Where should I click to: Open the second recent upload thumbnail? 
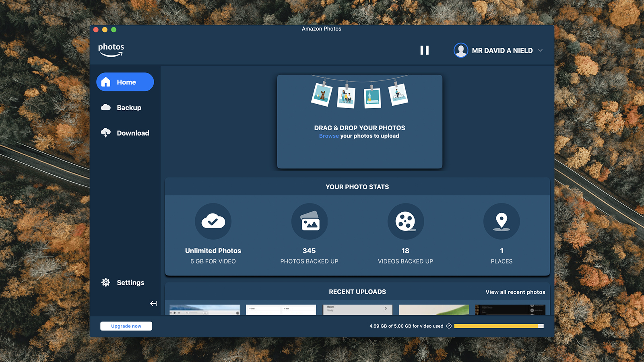pyautogui.click(x=281, y=310)
